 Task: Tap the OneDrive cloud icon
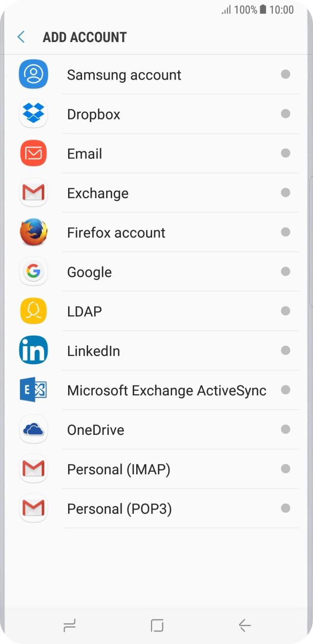33,430
